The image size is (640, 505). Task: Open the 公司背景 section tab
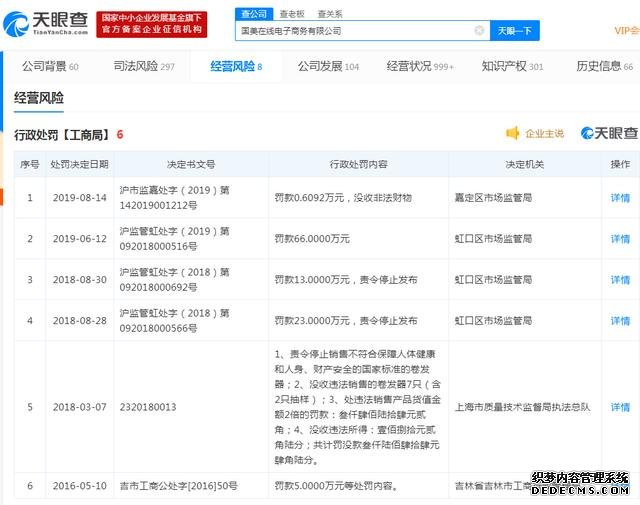coord(50,66)
